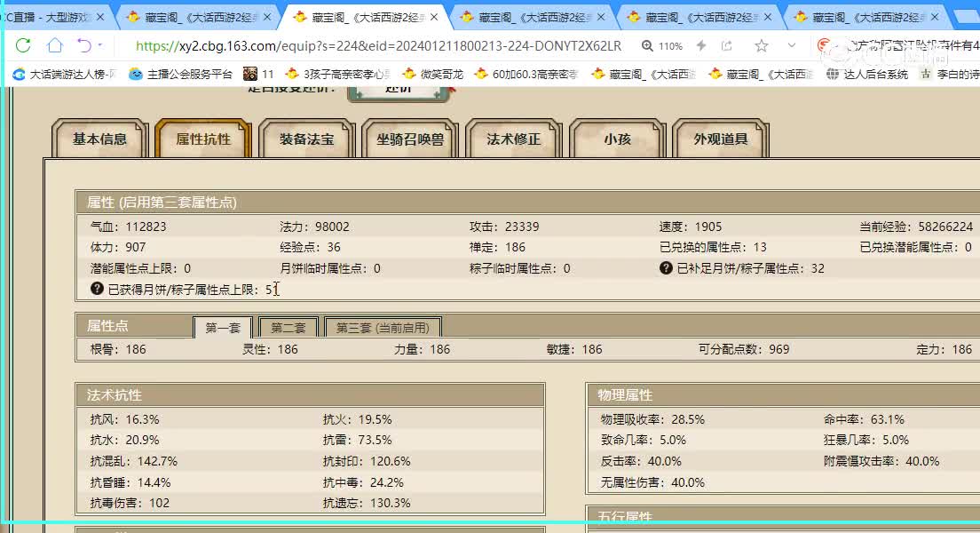980x533 pixels.
Task: Click the 110% zoom magnifier icon
Action: (x=647, y=45)
